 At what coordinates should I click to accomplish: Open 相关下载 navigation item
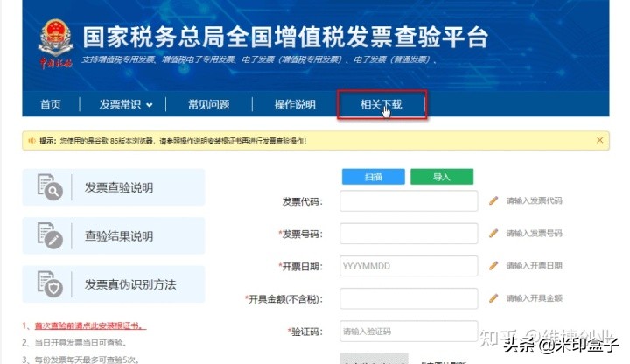(381, 104)
